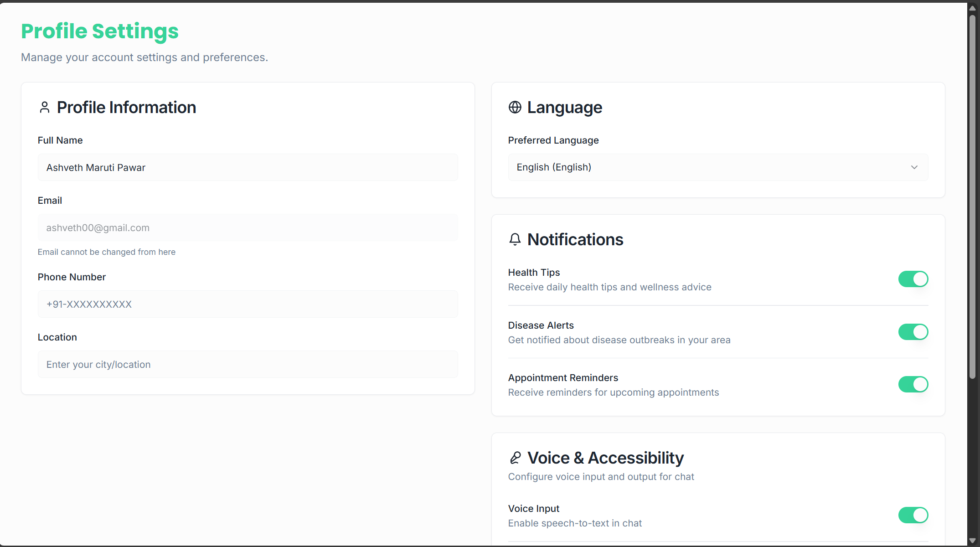
Task: Toggle Appointment Reminders switch
Action: tap(913, 384)
